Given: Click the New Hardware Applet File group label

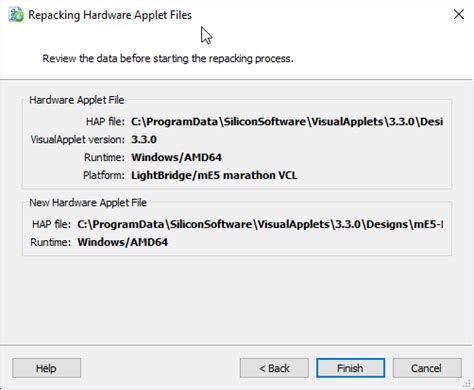Looking at the screenshot, I should [x=88, y=202].
